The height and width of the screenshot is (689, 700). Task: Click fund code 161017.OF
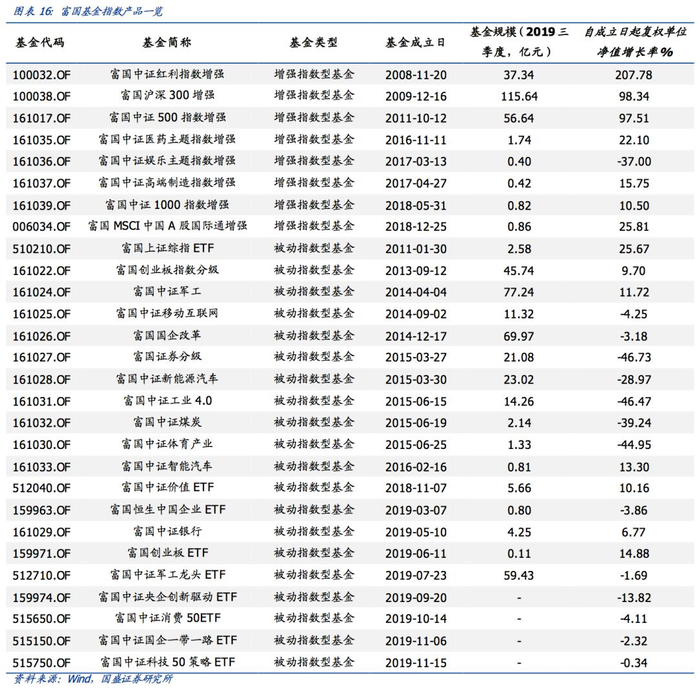(42, 118)
